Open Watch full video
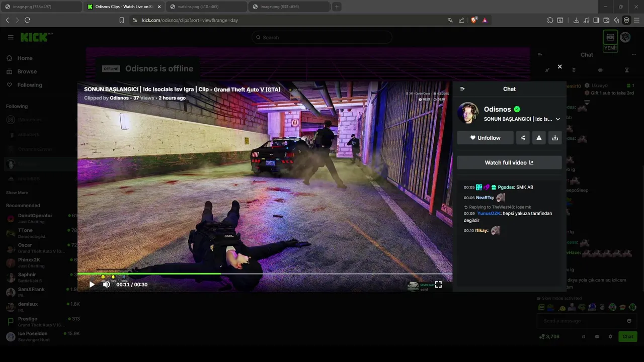The image size is (644, 362). [x=509, y=162]
